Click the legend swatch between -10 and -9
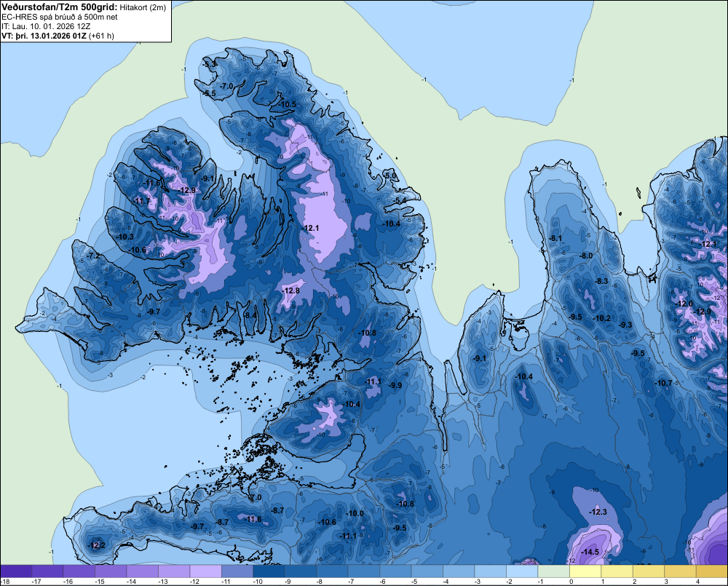The width and height of the screenshot is (728, 586). (x=269, y=571)
